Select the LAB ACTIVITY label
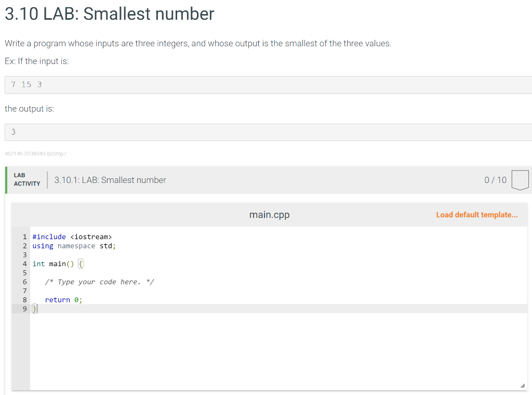Screen dimensions: 532x395 coord(25,180)
